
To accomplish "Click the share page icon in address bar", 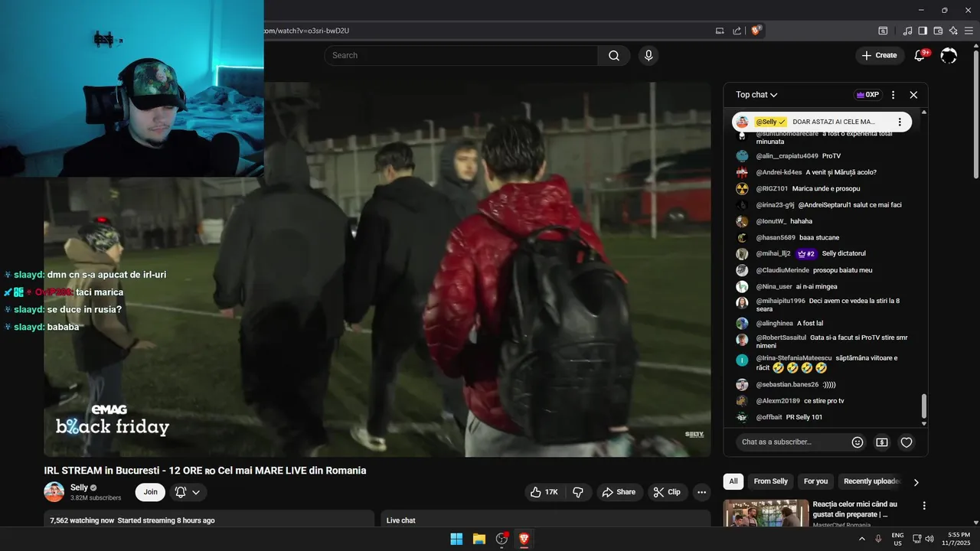I will [737, 31].
